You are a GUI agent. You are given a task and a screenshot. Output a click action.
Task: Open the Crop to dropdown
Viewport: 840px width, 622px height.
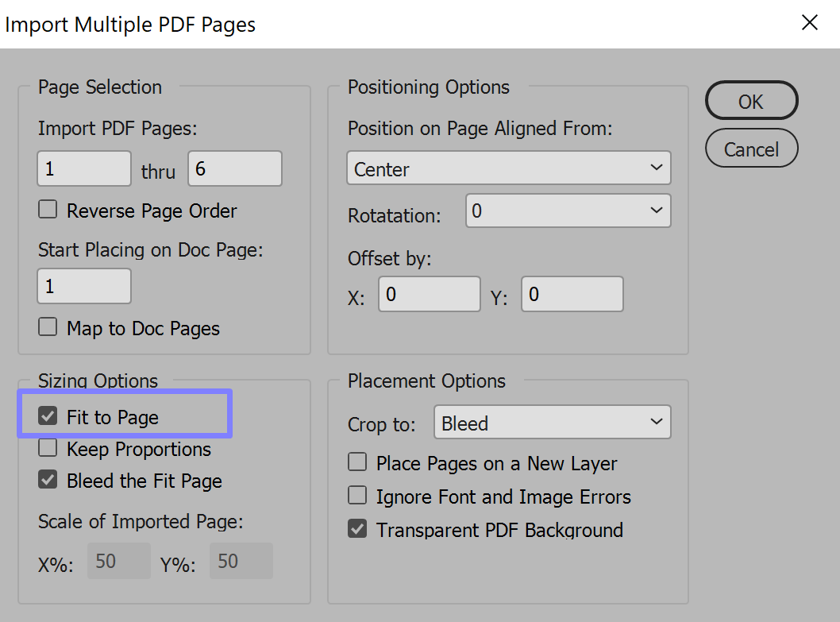point(552,423)
